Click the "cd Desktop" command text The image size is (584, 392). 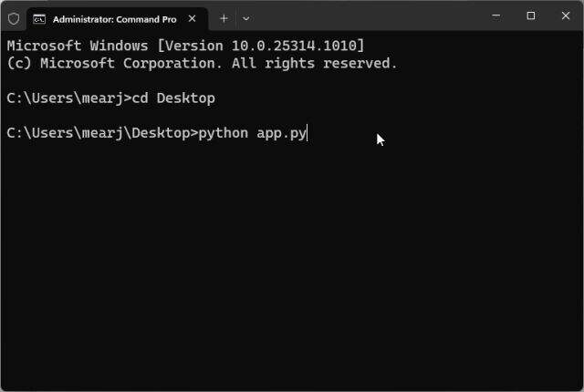click(173, 98)
